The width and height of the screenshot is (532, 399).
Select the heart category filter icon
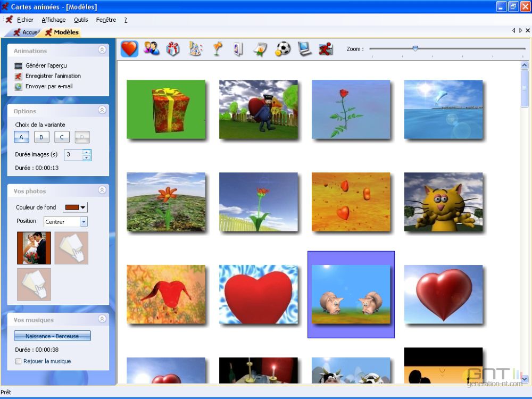[x=129, y=48]
